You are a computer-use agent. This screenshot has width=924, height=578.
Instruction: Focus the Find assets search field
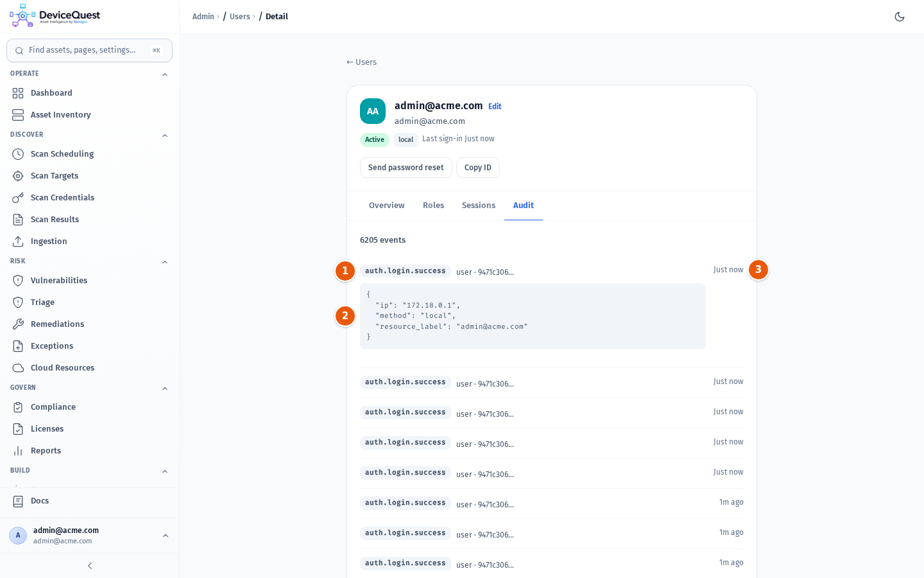click(89, 50)
